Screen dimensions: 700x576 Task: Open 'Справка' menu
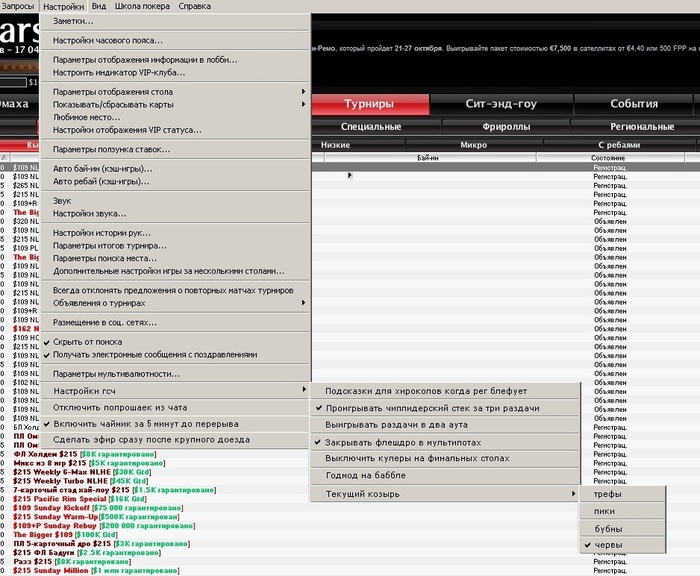[195, 6]
